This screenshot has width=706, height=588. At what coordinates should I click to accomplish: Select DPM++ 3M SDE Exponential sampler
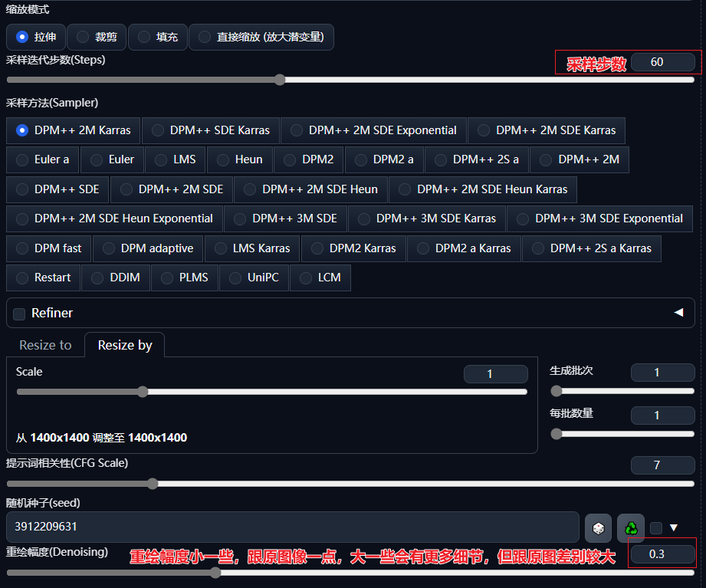pos(599,218)
